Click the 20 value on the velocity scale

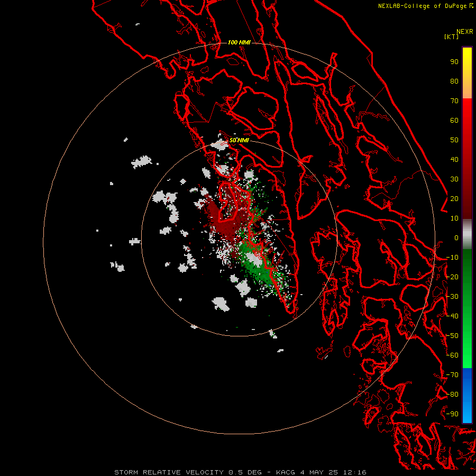[454, 199]
